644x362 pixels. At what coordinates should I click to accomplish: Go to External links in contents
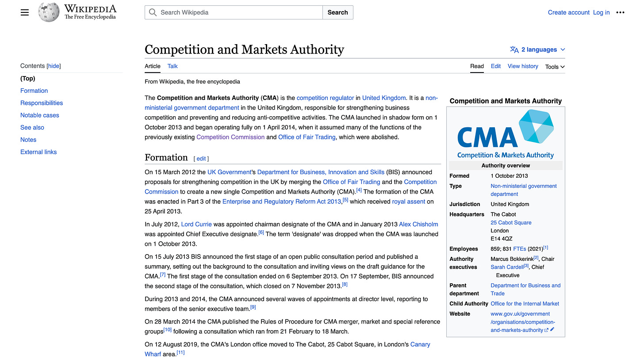38,152
